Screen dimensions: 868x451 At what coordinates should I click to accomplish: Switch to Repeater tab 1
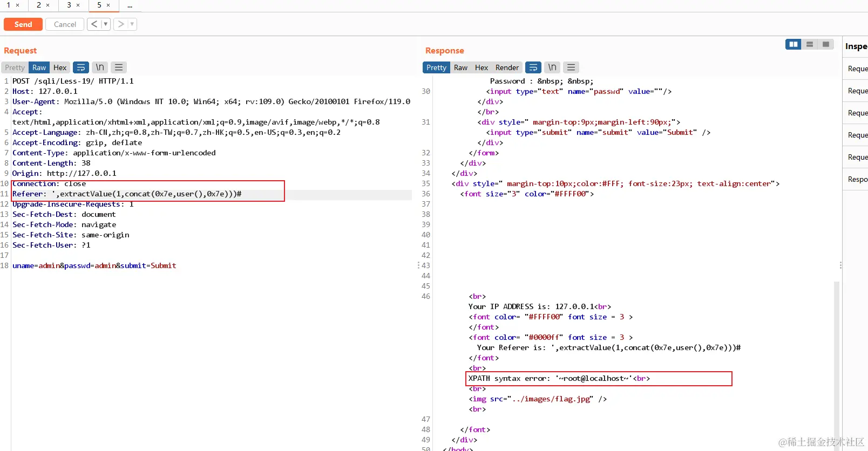tap(9, 5)
